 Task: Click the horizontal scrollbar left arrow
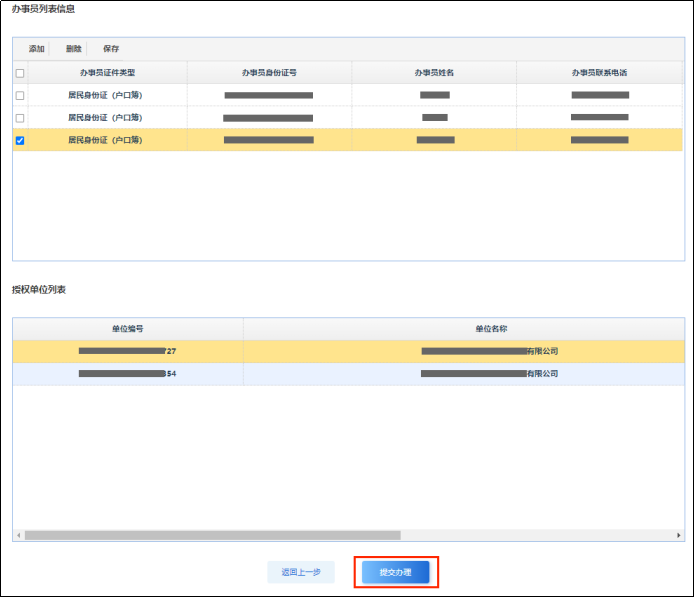(19, 535)
